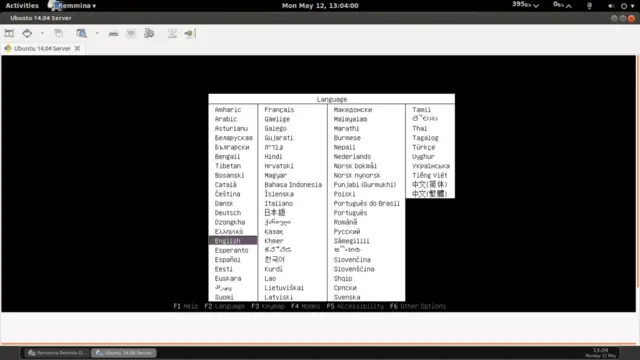Open the dropdown arrow next to scaled mode icon

coord(97,33)
